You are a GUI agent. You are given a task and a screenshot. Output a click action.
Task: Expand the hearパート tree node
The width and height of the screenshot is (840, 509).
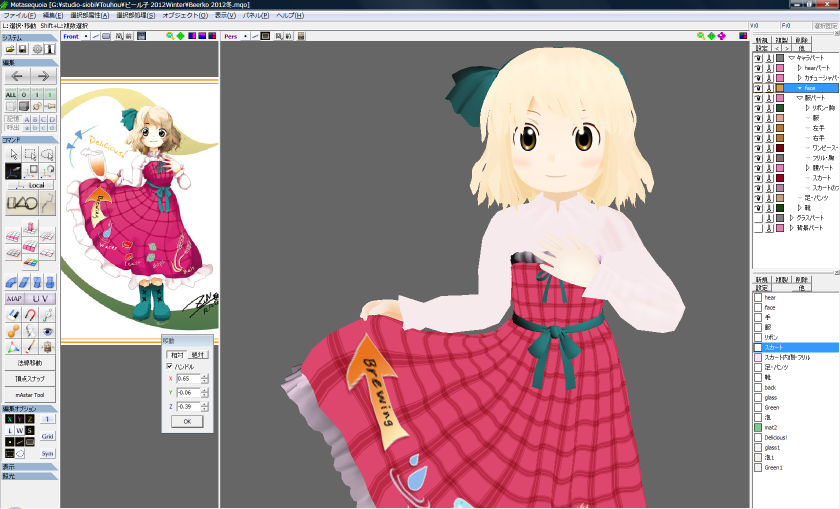click(x=799, y=68)
